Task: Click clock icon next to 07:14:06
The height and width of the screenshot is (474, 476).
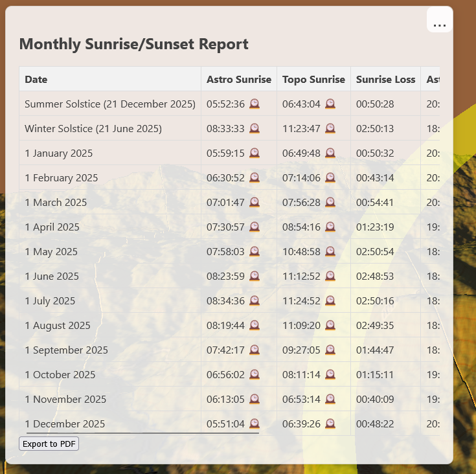Action: click(330, 177)
